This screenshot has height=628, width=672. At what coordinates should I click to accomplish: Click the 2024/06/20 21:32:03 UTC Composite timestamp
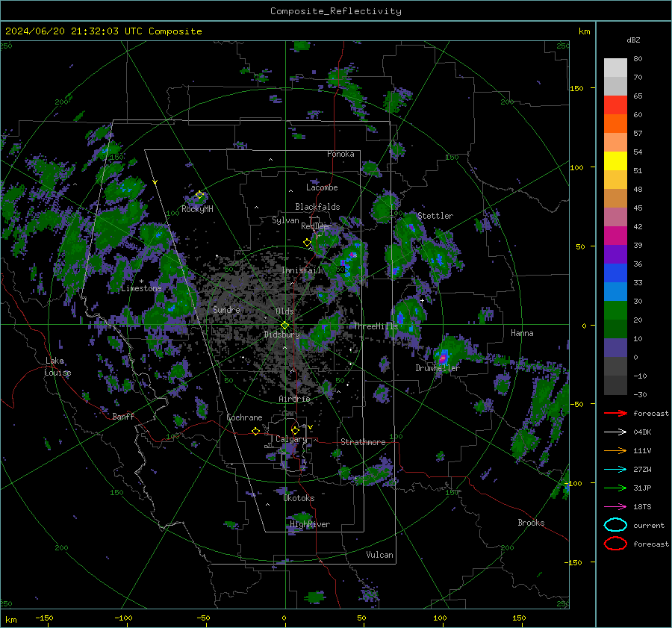(103, 31)
